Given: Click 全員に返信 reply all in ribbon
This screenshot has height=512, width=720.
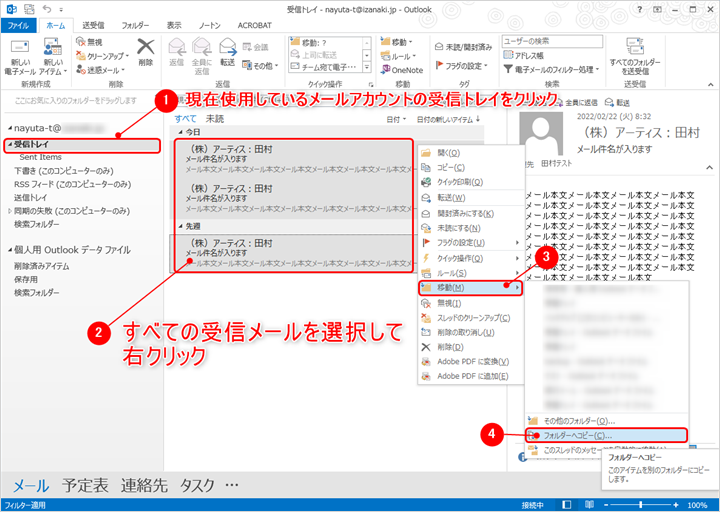Looking at the screenshot, I should tap(202, 56).
